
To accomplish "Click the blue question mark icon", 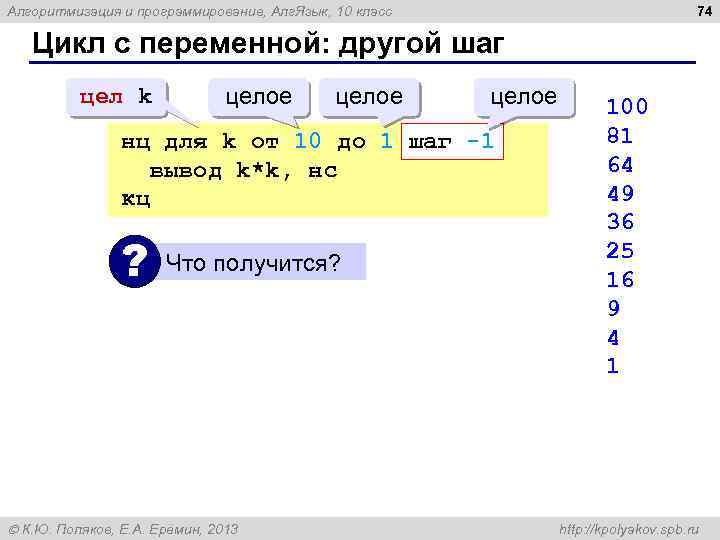I will coord(135,261).
